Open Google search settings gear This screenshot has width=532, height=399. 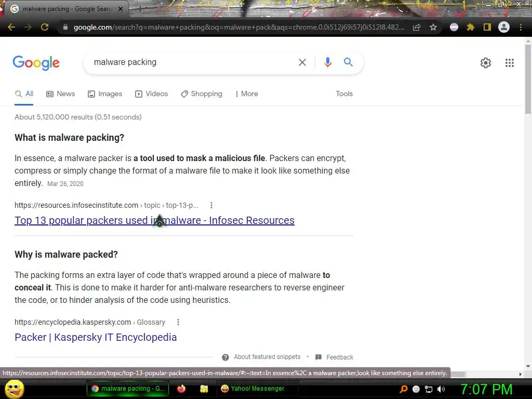[x=486, y=63]
